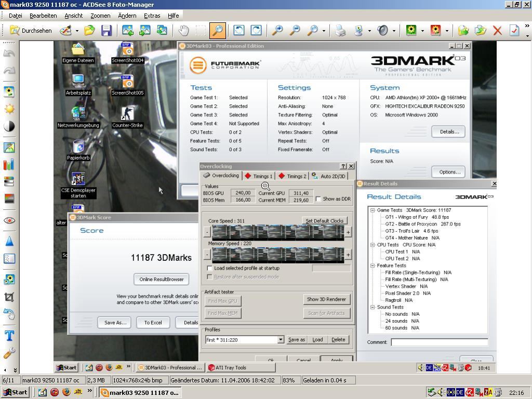This screenshot has width=532, height=399.
Task: Open the Extras menu
Action: tap(152, 16)
